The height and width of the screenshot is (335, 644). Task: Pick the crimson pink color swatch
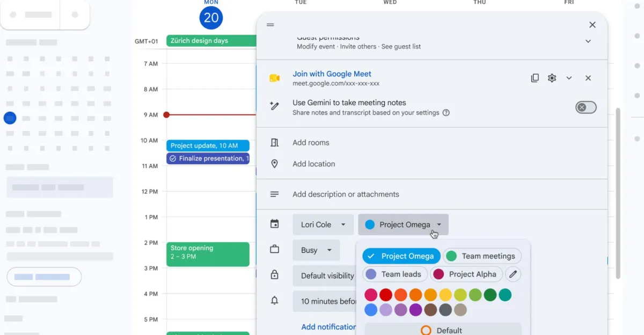coord(371,295)
